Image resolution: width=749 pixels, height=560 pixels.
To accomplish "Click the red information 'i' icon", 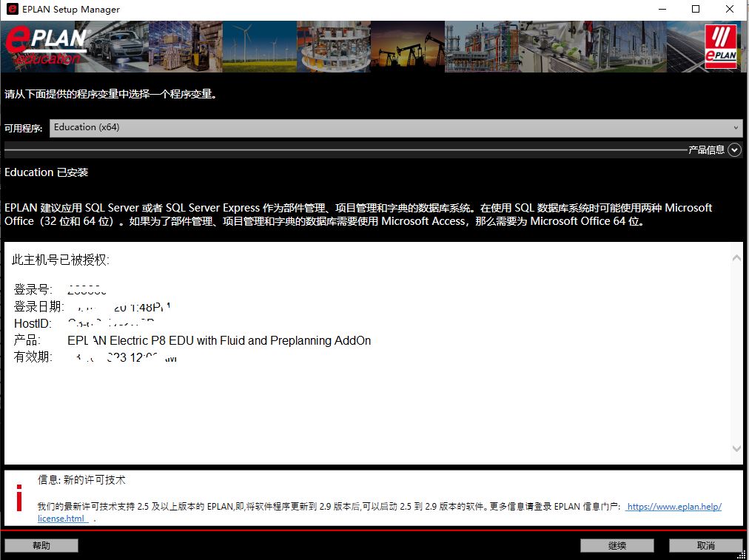I will pyautogui.click(x=19, y=497).
